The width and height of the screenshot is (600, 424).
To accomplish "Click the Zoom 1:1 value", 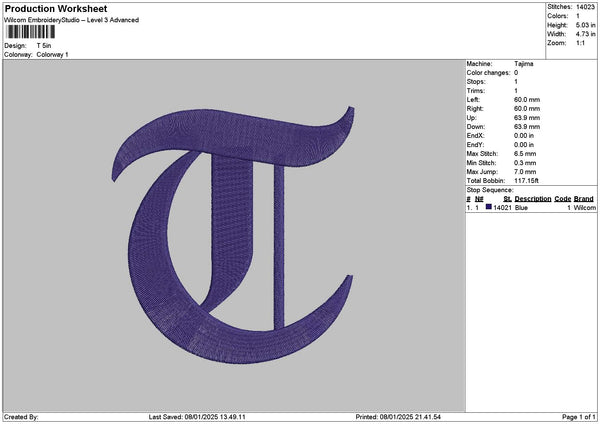I will (578, 44).
